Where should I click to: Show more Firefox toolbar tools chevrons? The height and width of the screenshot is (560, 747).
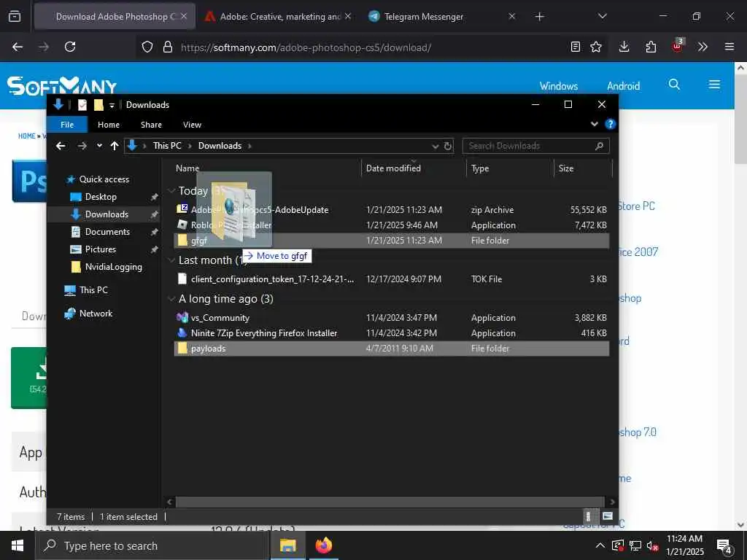point(703,47)
